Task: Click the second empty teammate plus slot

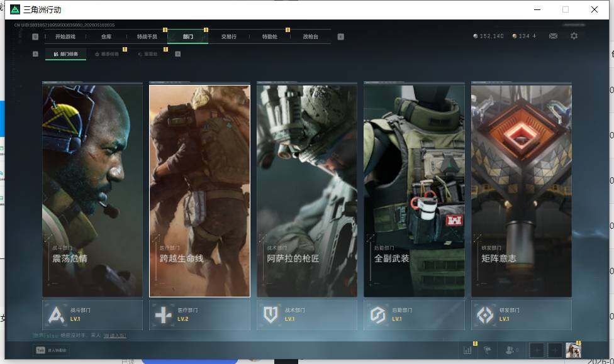Action: [555, 350]
